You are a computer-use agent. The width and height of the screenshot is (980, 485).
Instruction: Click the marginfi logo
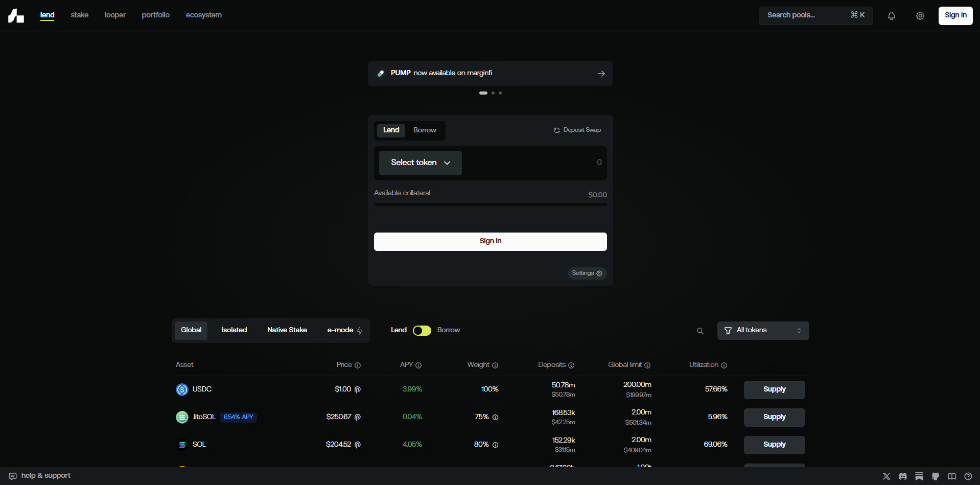16,16
